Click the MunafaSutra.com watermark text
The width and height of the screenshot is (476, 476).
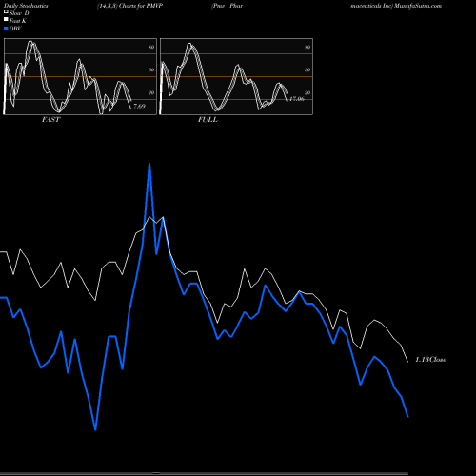[418, 6]
